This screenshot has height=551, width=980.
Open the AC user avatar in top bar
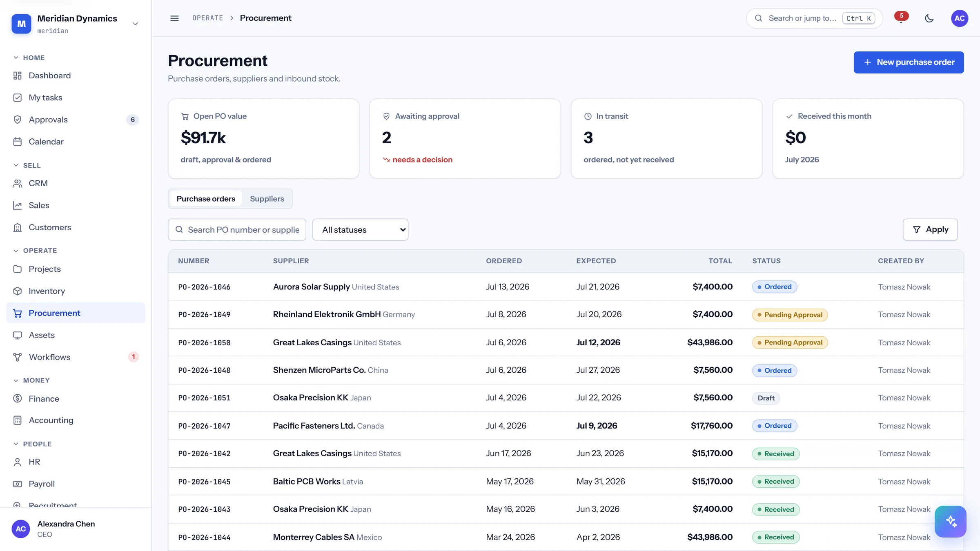960,18
